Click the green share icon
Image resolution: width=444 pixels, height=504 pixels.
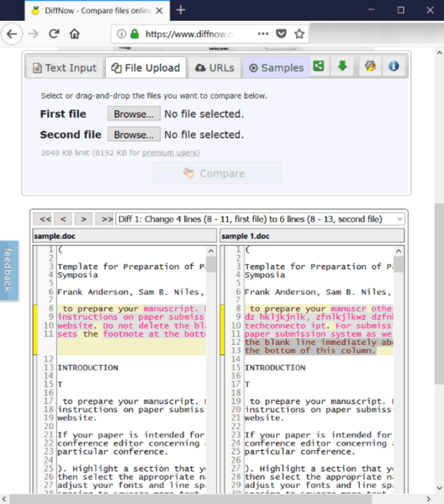pyautogui.click(x=318, y=67)
